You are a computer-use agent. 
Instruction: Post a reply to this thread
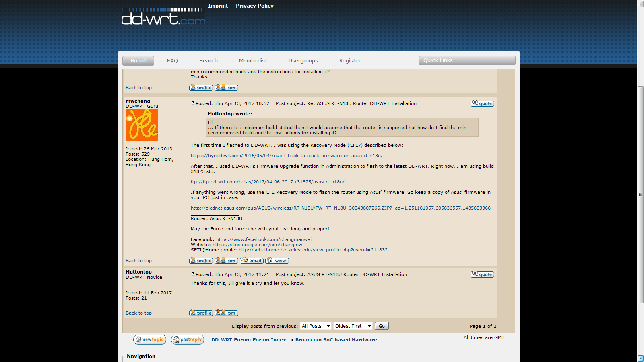click(x=188, y=339)
